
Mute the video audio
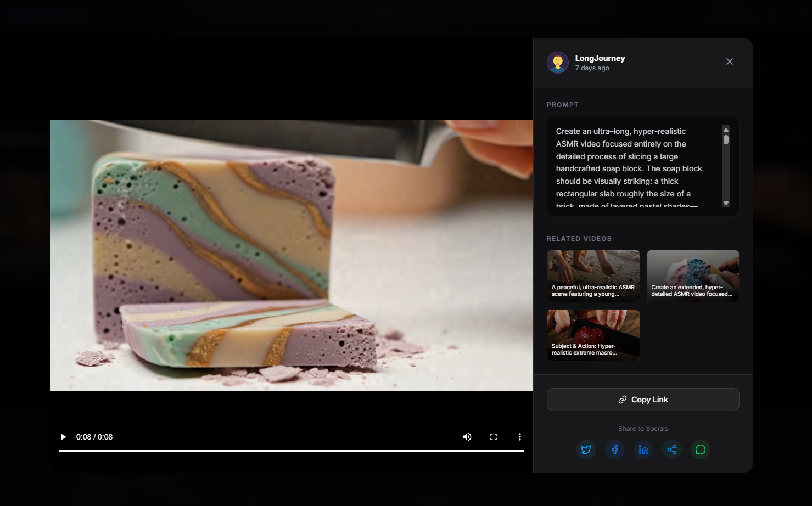click(x=467, y=436)
